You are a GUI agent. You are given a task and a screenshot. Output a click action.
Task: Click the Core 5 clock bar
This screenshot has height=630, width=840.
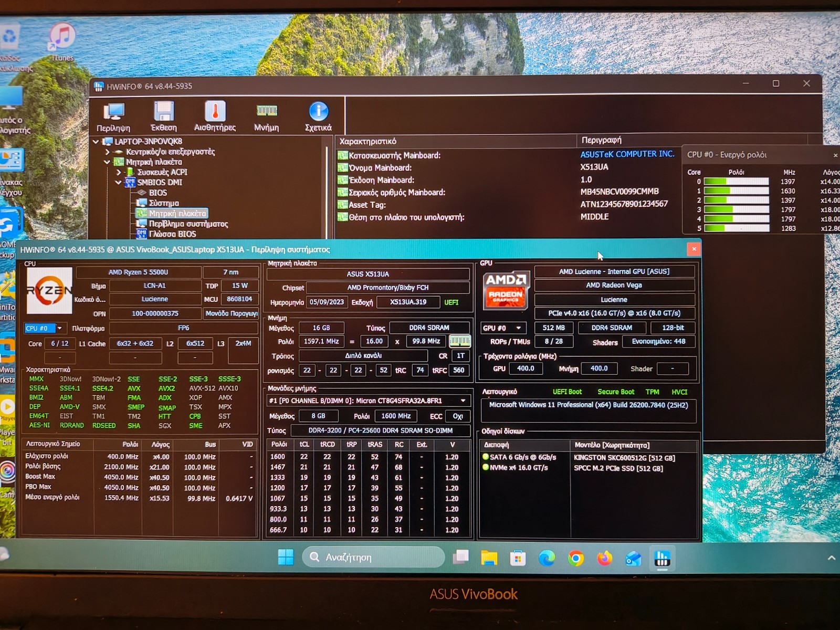[736, 228]
